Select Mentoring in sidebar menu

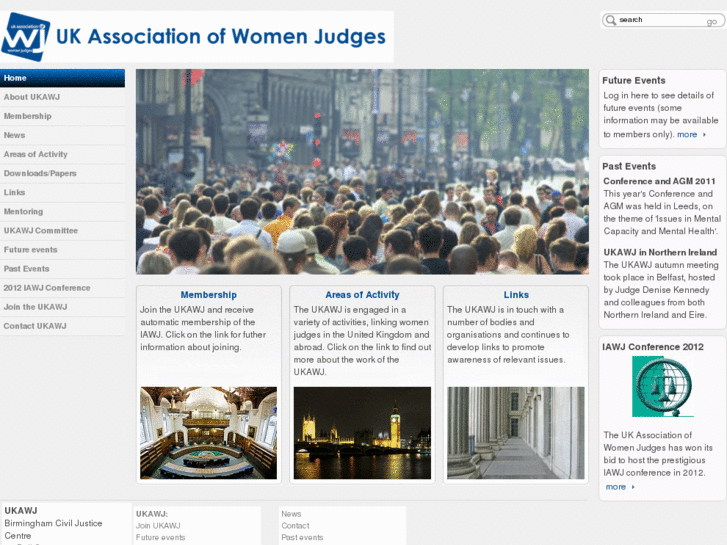click(x=62, y=211)
